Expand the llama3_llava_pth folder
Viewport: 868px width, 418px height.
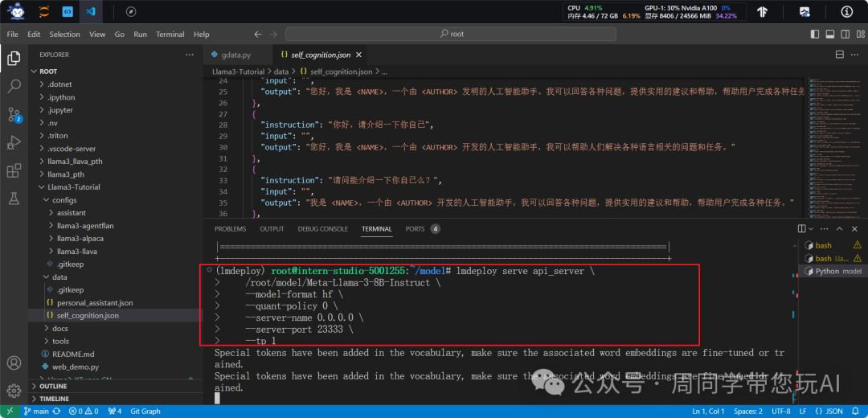[115, 161]
